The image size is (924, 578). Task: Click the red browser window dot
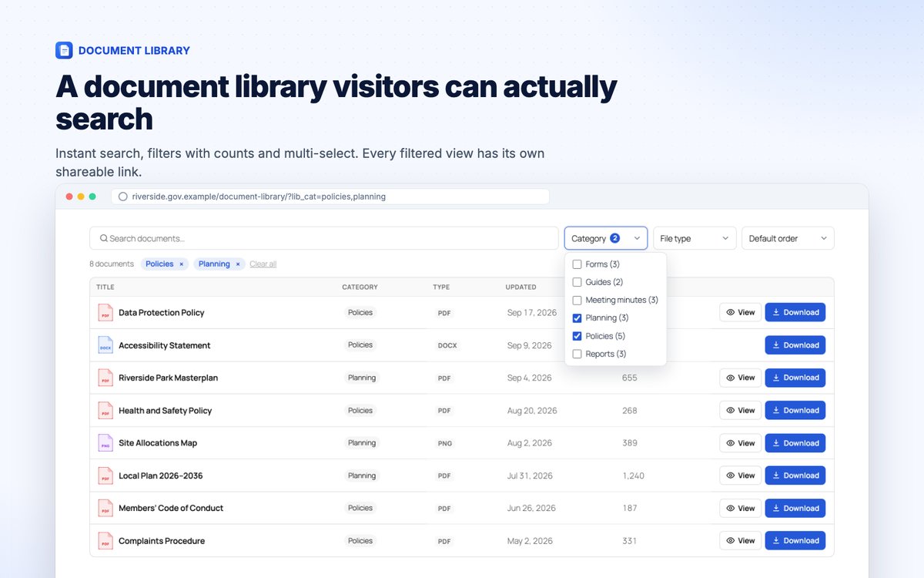point(69,197)
